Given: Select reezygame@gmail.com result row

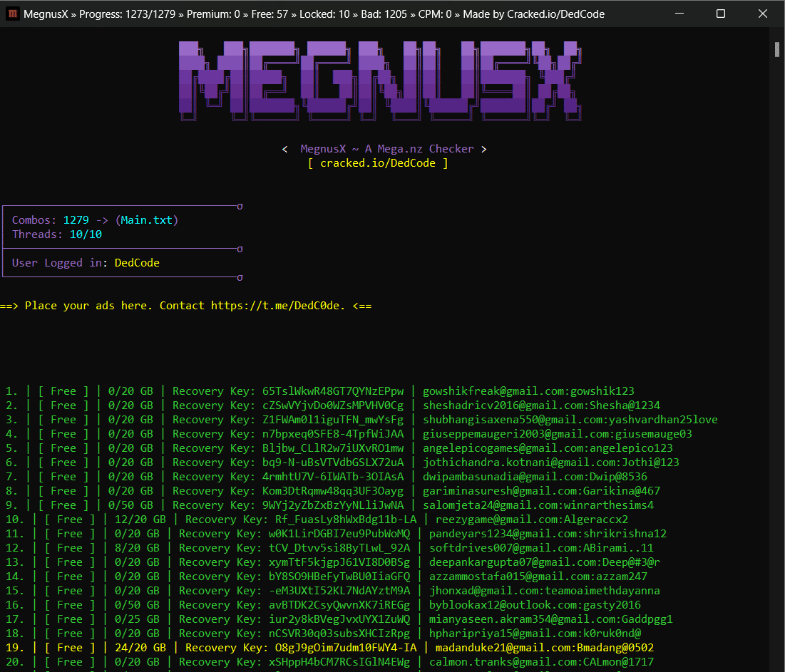Looking at the screenshot, I should (317, 519).
